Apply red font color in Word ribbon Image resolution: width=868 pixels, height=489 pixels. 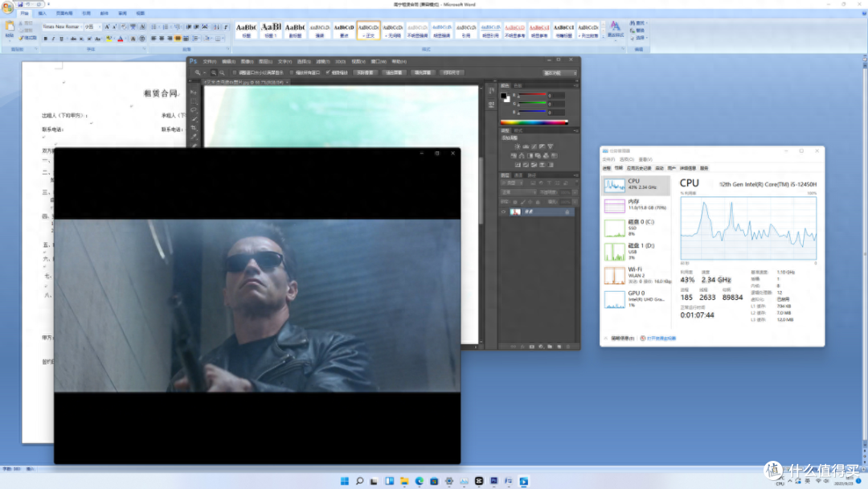tap(120, 39)
